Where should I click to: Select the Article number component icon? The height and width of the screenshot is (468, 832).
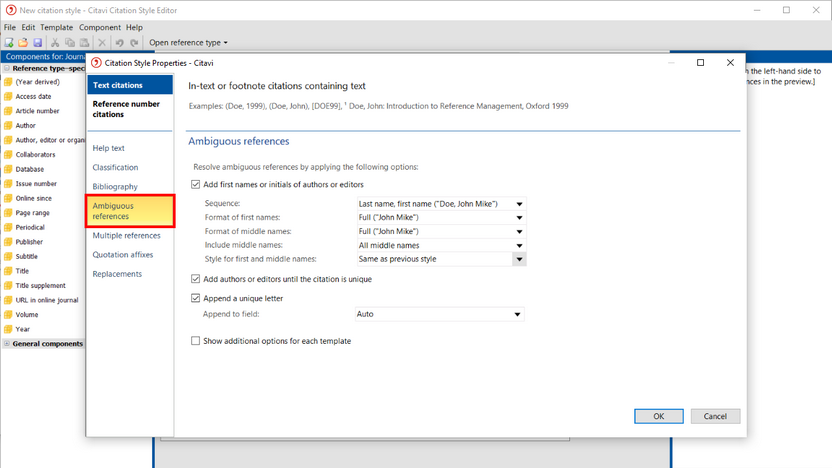coord(8,111)
